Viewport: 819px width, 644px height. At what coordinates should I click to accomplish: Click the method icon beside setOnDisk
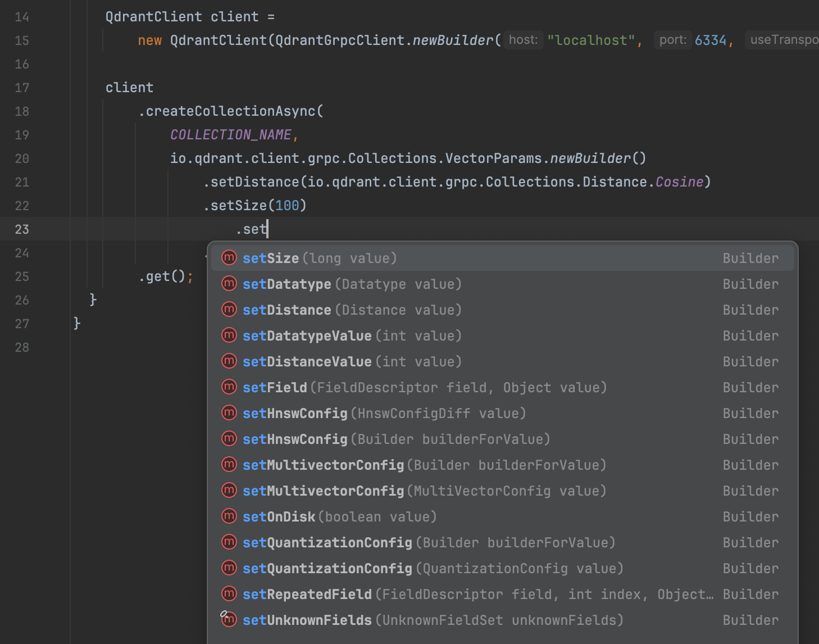[229, 516]
